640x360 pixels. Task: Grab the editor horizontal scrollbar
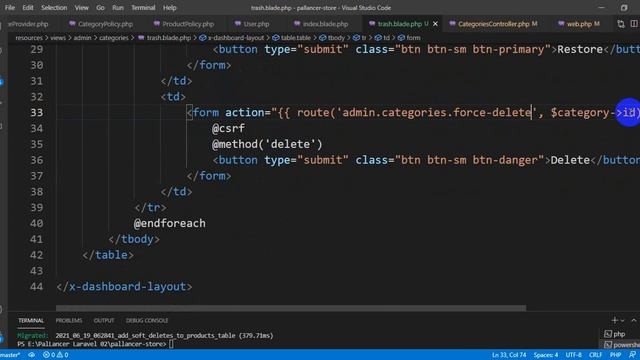click(291, 308)
